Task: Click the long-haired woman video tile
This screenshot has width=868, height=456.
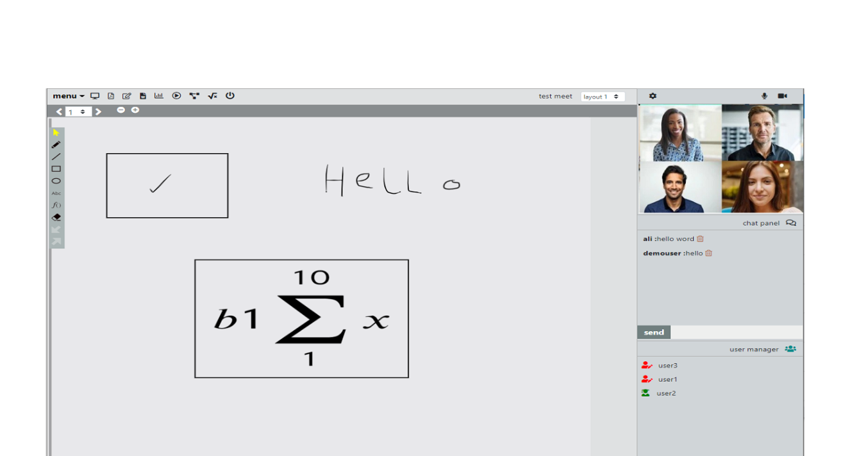Action: tap(762, 186)
